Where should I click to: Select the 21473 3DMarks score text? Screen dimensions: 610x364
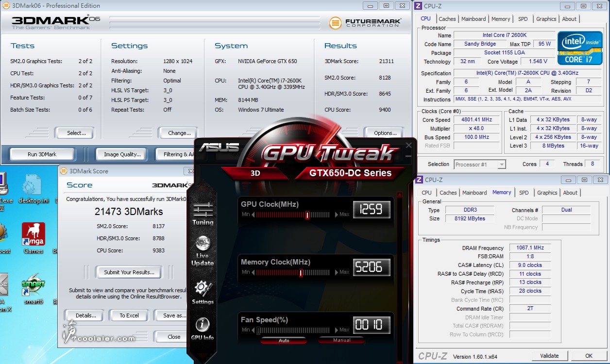(129, 212)
